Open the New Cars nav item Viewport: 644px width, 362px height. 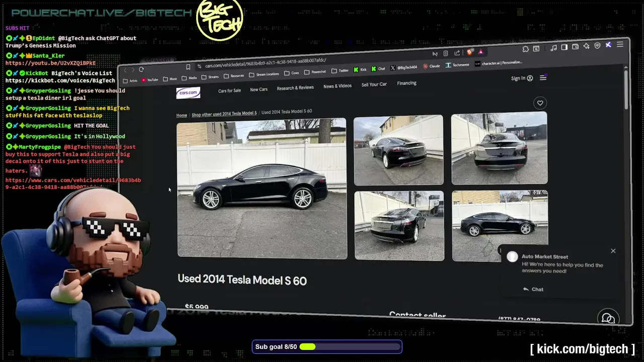click(x=259, y=89)
